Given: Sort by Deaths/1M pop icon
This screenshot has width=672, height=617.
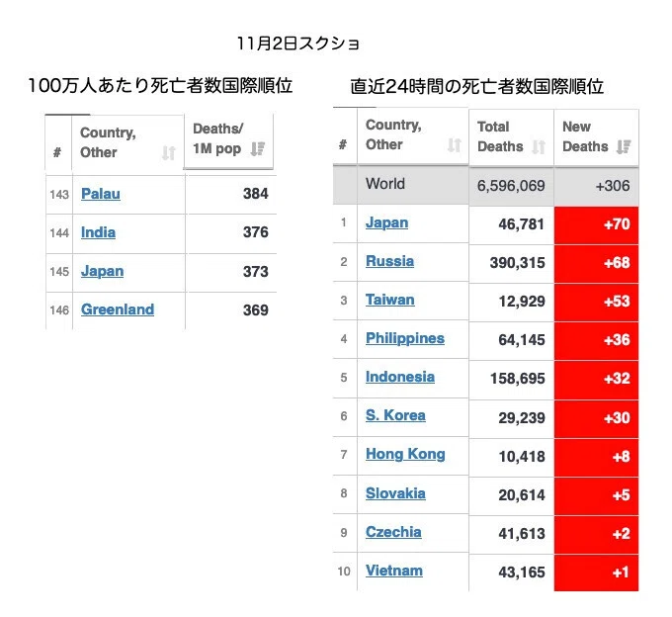Looking at the screenshot, I should coord(258,148).
